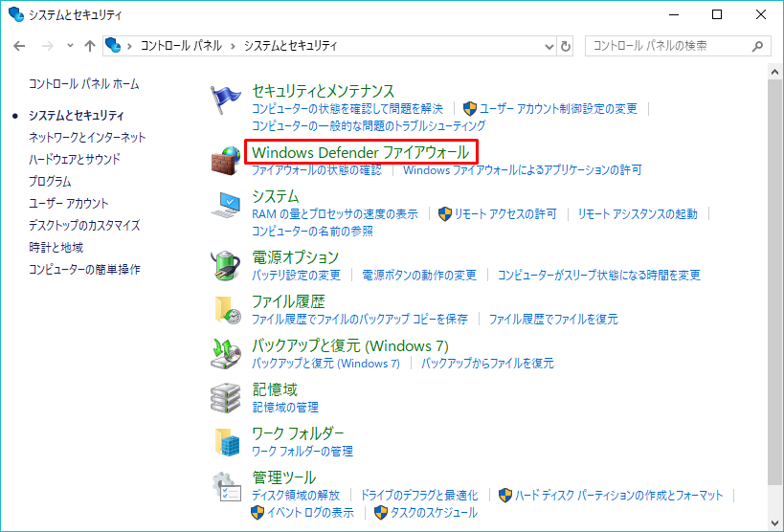The image size is (784, 532).
Task: Click 電源ボタンの動作の変更
Action: (x=419, y=275)
